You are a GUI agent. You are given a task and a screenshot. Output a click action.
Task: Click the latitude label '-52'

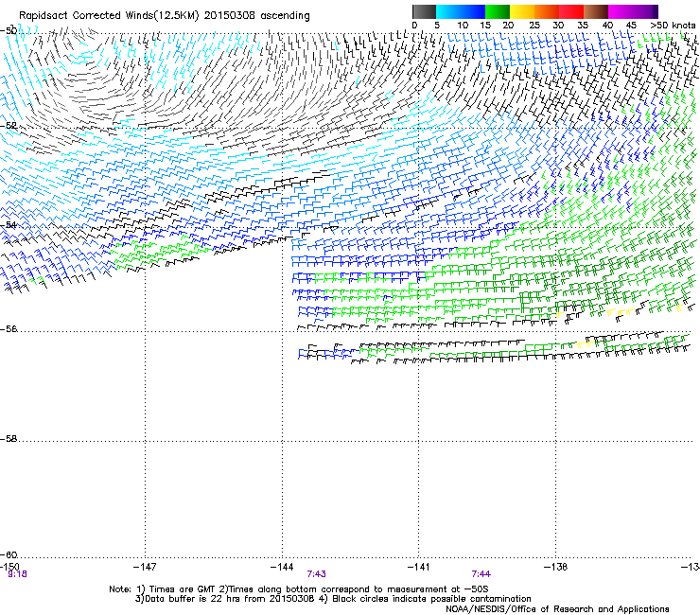(x=9, y=126)
